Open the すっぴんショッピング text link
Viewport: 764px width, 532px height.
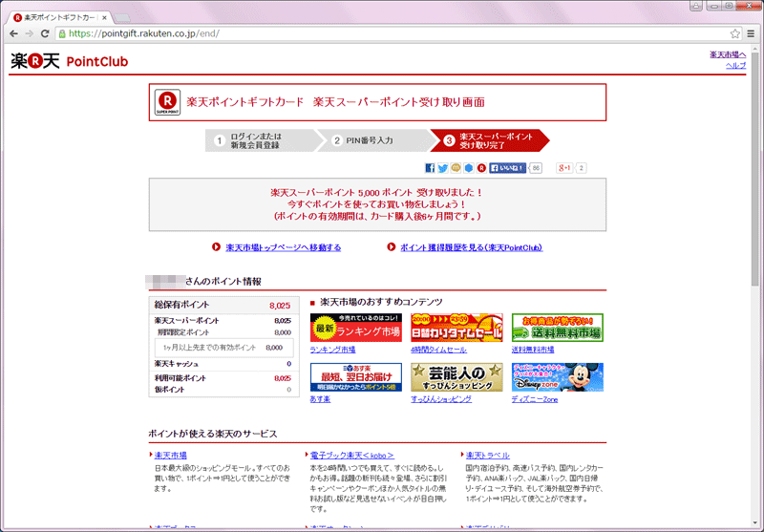441,399
